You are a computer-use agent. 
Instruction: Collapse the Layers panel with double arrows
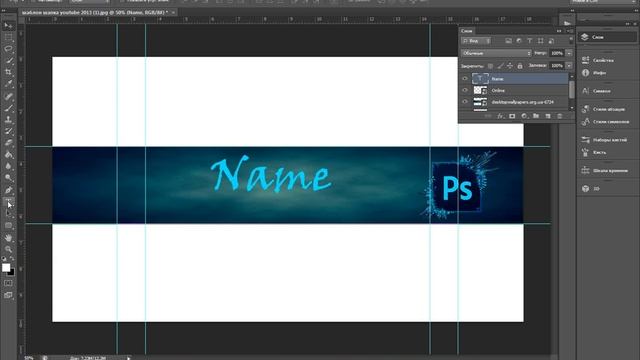[x=559, y=31]
